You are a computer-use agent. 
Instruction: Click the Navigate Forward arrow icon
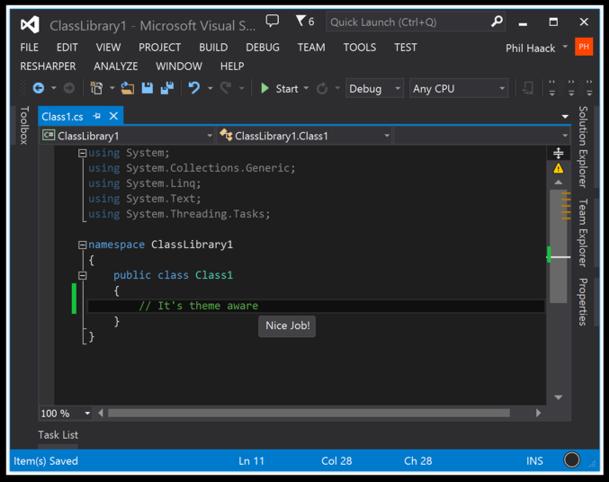[69, 89]
